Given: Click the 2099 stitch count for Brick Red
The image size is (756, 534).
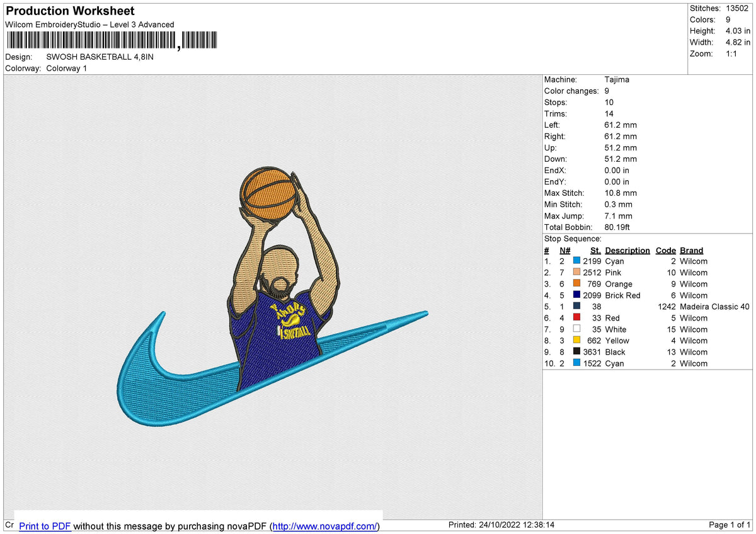Looking at the screenshot, I should tap(592, 295).
